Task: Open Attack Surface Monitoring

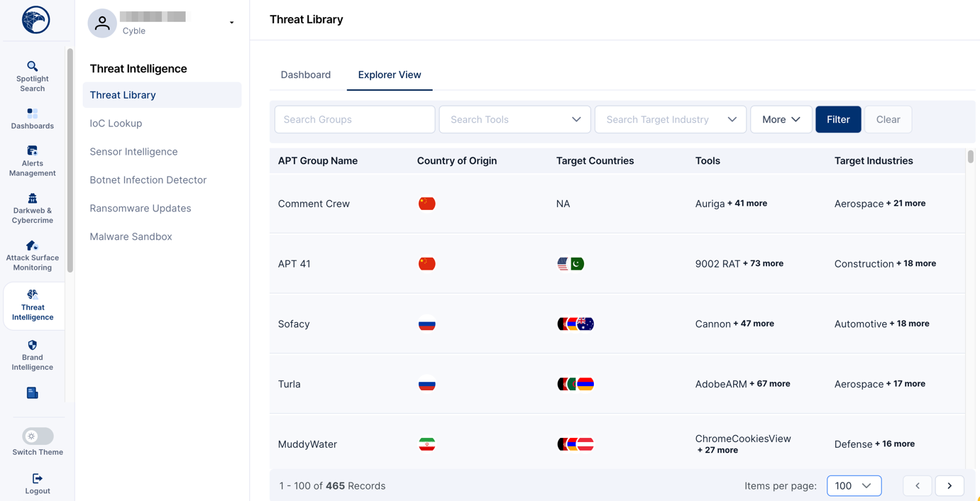Action: (33, 255)
